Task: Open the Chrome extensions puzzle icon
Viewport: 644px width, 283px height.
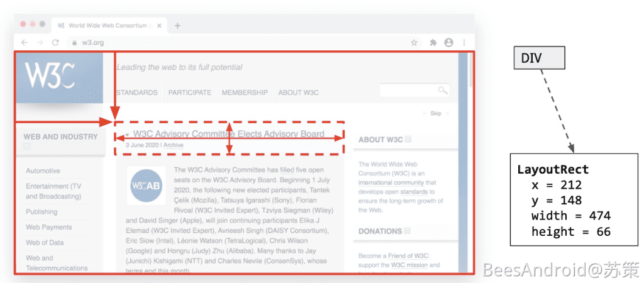Action: coord(433,43)
